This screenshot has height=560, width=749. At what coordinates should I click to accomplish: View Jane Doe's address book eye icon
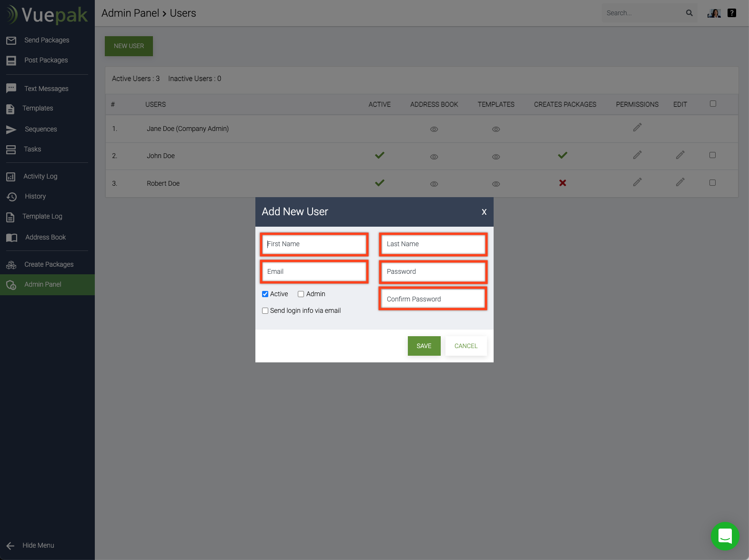(x=434, y=129)
